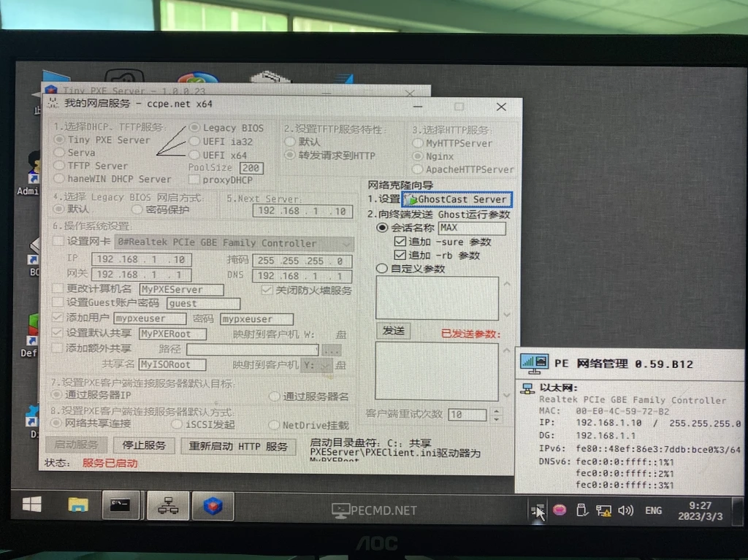This screenshot has width=748, height=560.
Task: Click the 发送 button
Action: point(394,331)
